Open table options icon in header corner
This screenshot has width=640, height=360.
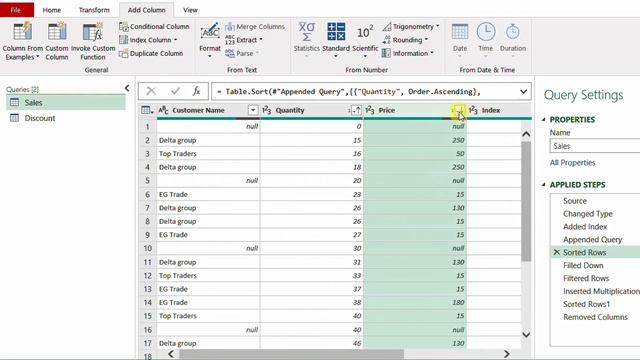pyautogui.click(x=147, y=110)
